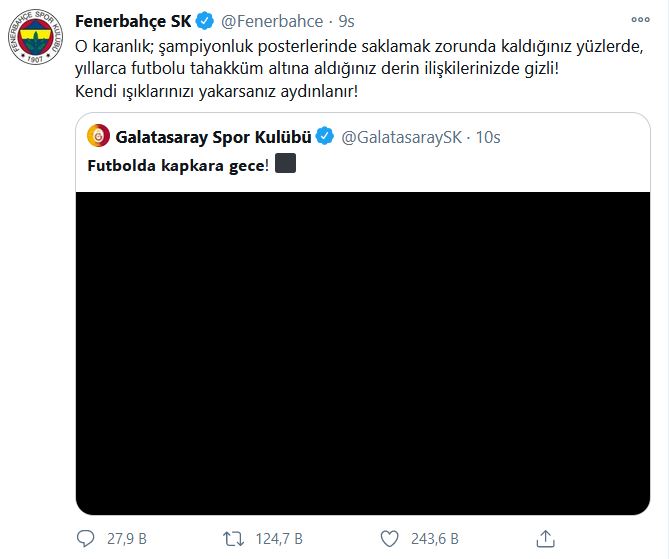Click the 243,6 B likes count

click(435, 539)
